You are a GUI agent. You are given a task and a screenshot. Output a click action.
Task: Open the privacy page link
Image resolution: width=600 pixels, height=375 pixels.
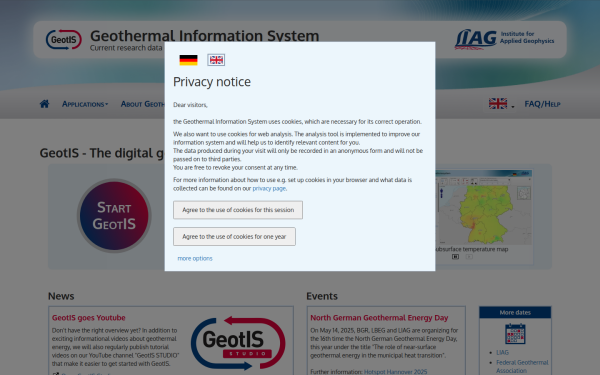269,188
